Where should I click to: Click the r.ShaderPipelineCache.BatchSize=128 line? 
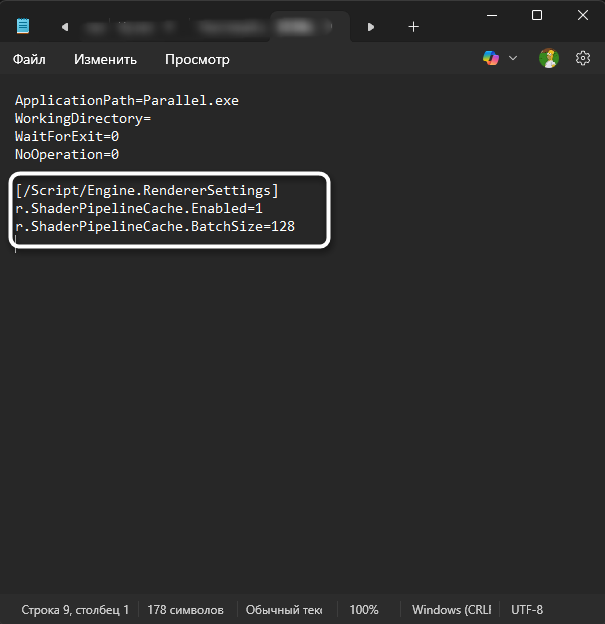155,226
